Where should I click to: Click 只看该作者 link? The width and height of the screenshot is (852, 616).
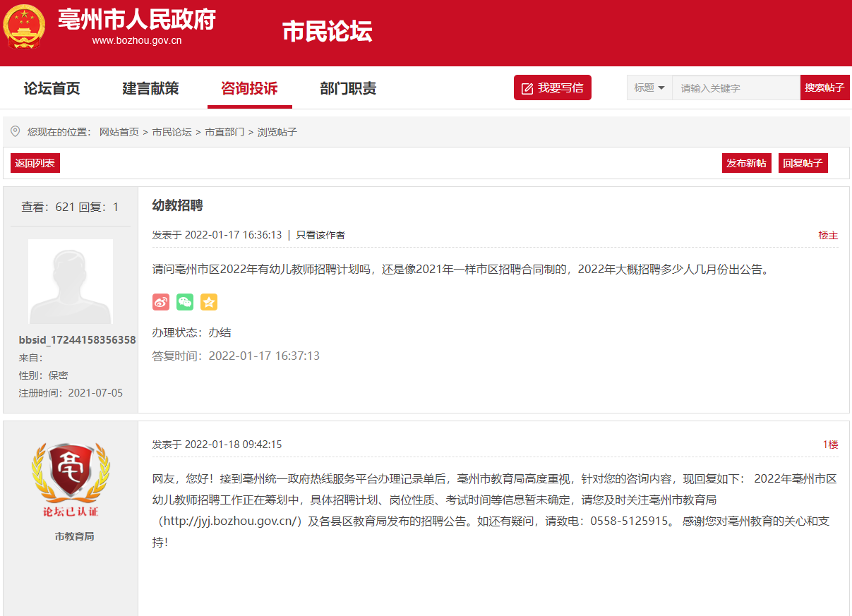point(320,235)
